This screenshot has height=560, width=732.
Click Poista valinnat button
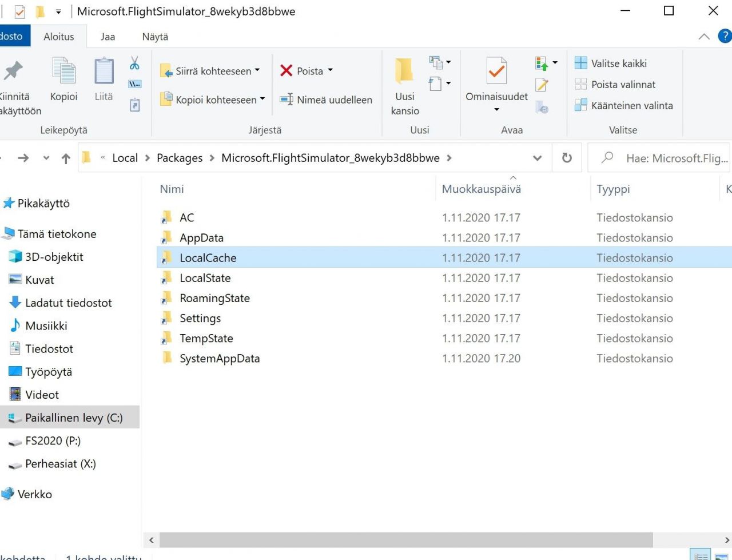point(615,85)
